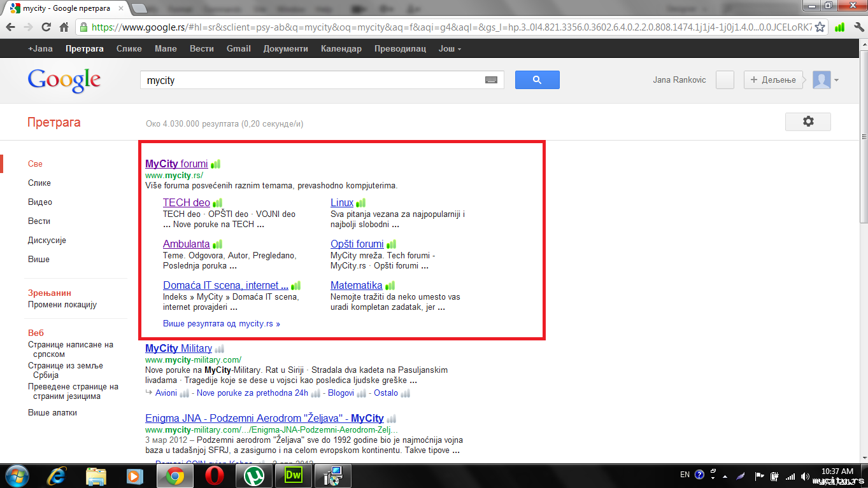Image resolution: width=868 pixels, height=488 pixels.
Task: Launch Internet Explorer from the taskbar
Action: [57, 475]
